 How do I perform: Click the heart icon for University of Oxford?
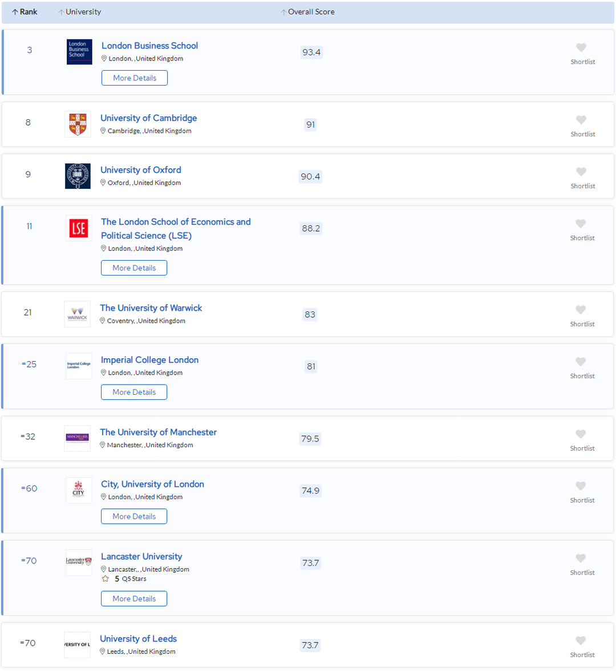[x=581, y=172]
